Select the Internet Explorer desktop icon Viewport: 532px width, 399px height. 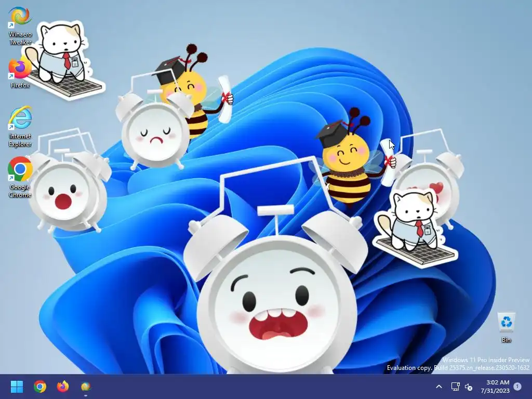tap(20, 127)
